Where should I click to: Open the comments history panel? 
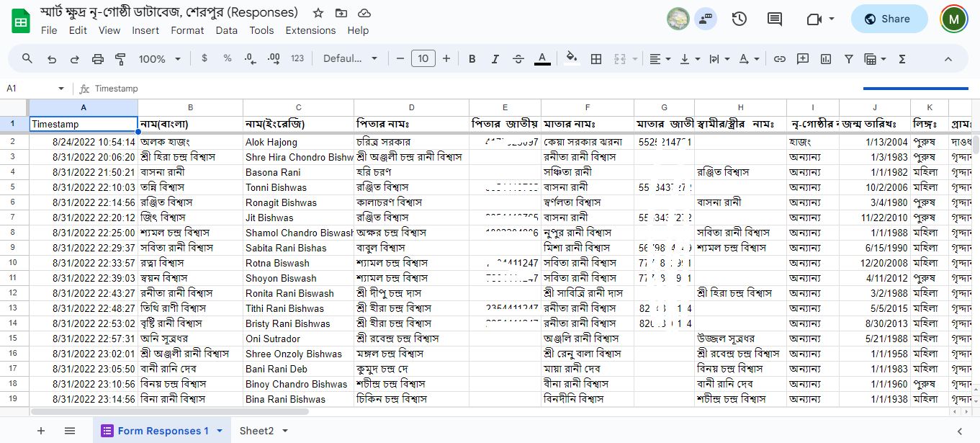pyautogui.click(x=775, y=19)
